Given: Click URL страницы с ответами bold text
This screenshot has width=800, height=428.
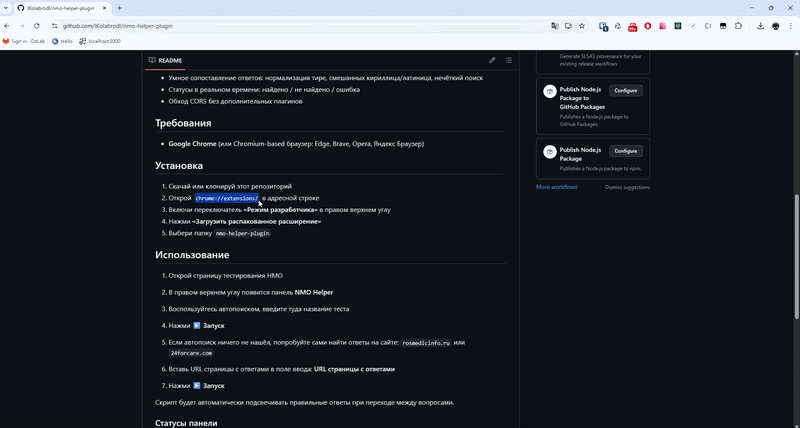Looking at the screenshot, I should point(354,369).
